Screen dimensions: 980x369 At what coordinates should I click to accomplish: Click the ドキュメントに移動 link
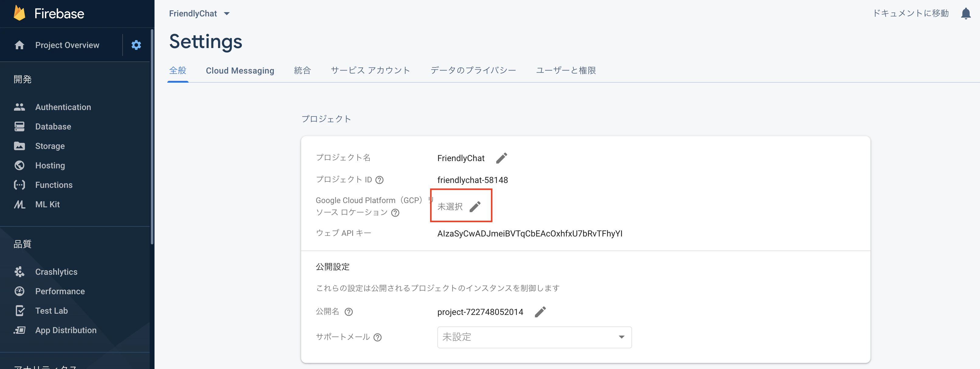tap(910, 13)
